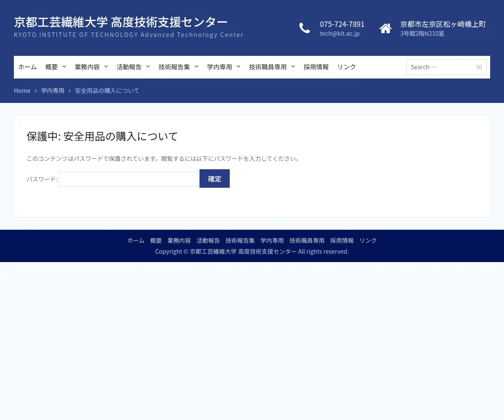Click the search submit icon in the search box
The height and width of the screenshot is (420, 504).
(x=479, y=67)
